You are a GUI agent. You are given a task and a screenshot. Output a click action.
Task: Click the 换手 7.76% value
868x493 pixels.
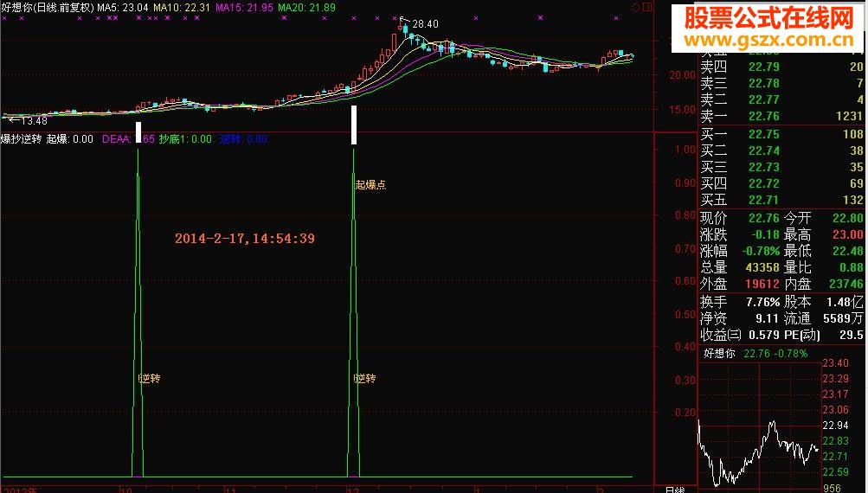[x=762, y=302]
